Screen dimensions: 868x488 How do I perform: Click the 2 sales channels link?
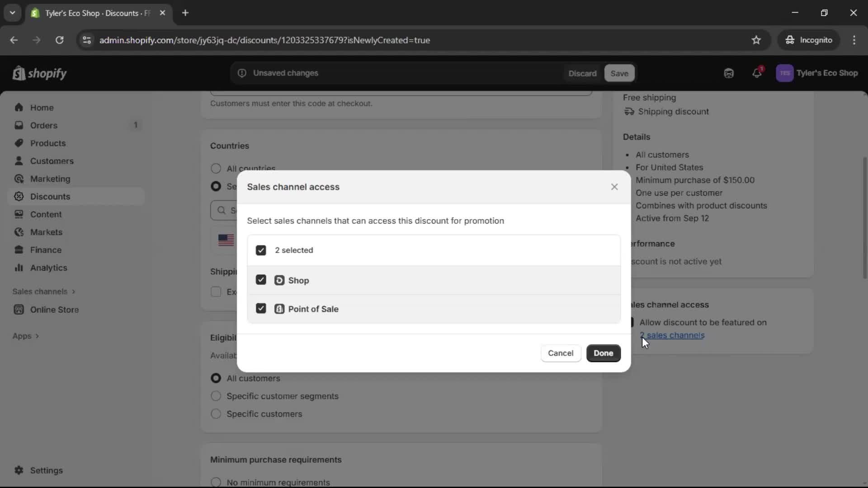coord(673,335)
